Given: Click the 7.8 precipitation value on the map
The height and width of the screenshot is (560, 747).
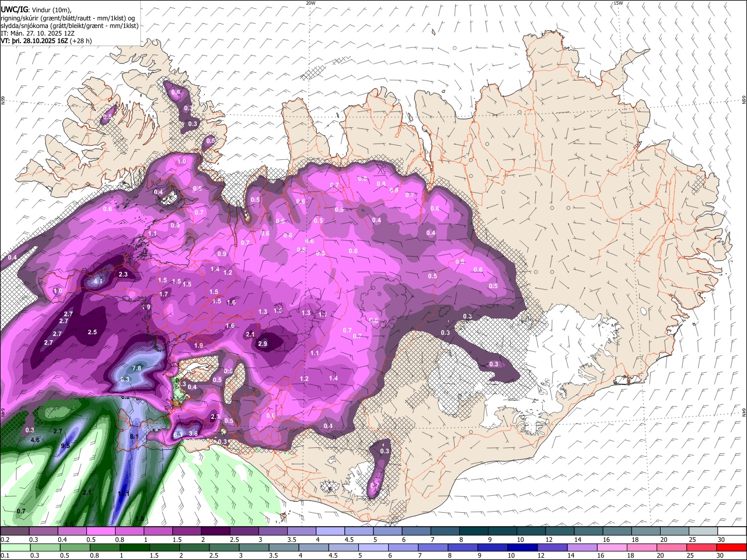Looking at the screenshot, I should click(137, 368).
